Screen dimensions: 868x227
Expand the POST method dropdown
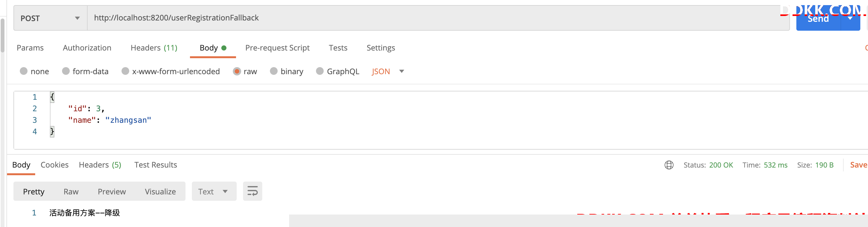(51, 18)
